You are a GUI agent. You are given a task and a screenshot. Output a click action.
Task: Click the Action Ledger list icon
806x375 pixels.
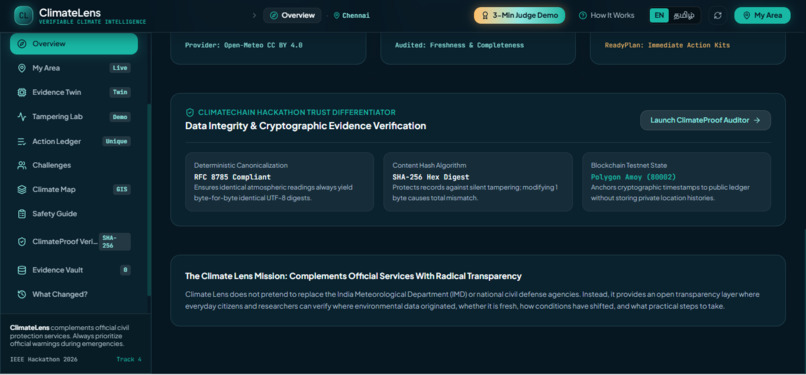click(x=22, y=141)
